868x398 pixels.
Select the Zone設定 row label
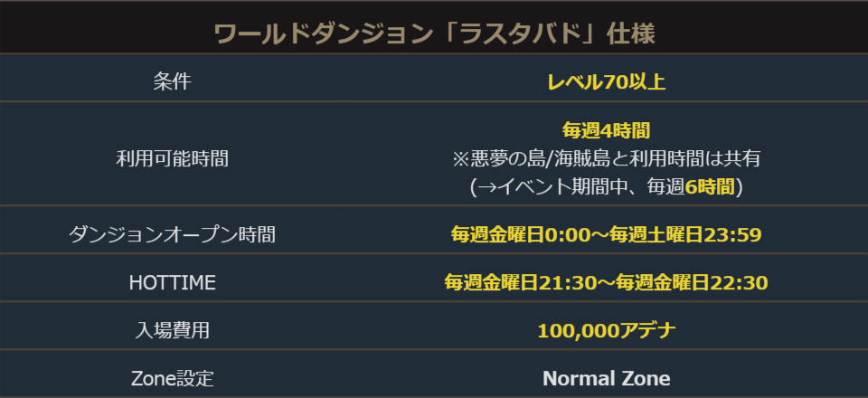click(x=172, y=378)
